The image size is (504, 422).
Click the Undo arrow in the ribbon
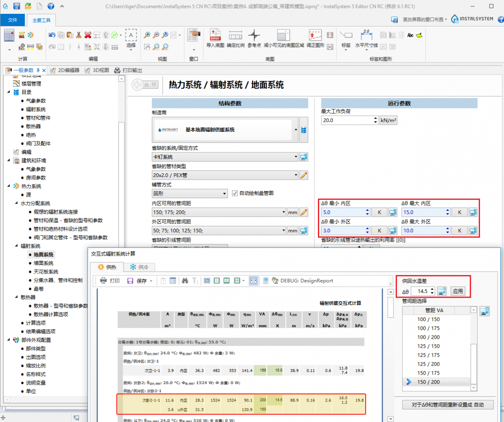52,35
